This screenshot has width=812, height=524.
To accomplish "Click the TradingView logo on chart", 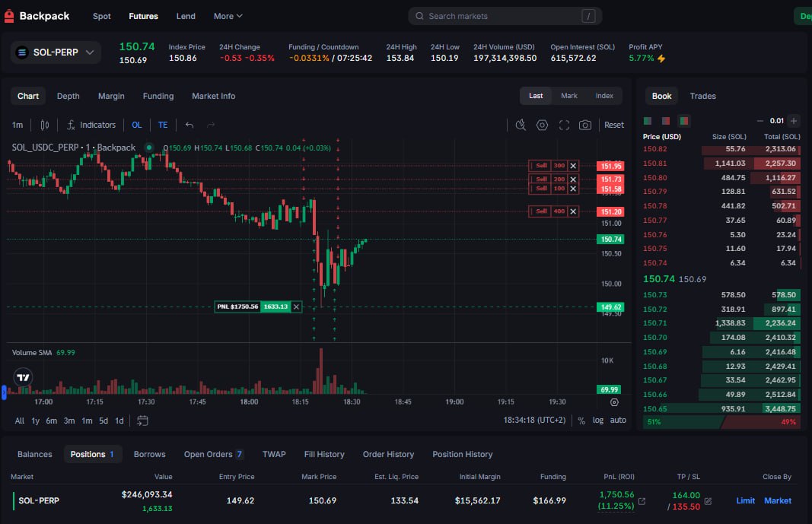I will point(23,377).
